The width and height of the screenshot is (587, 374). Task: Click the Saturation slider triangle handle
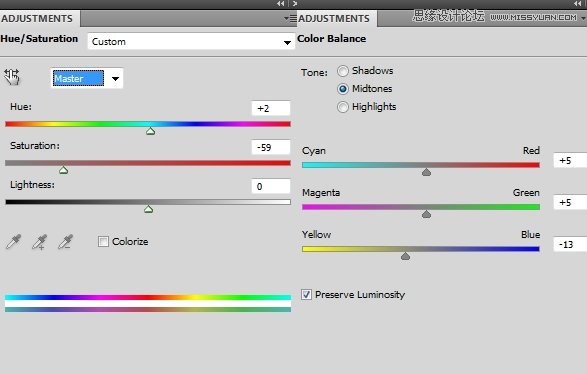click(x=64, y=170)
